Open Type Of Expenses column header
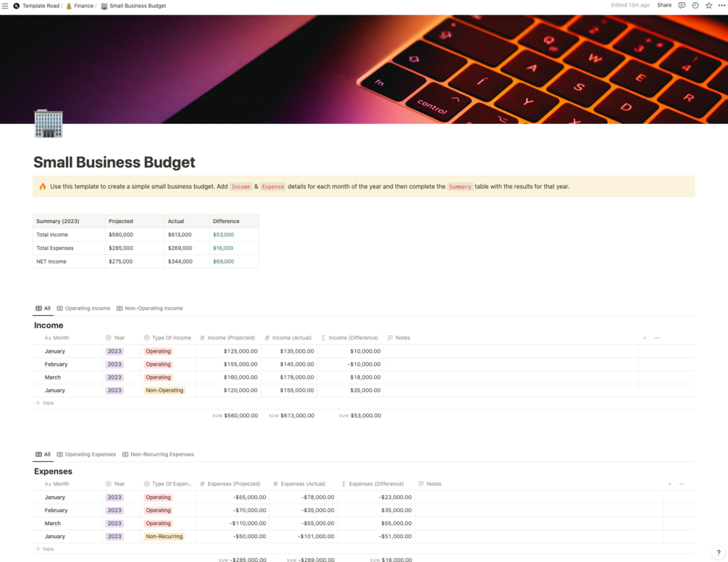Image resolution: width=728 pixels, height=562 pixels. click(168, 484)
